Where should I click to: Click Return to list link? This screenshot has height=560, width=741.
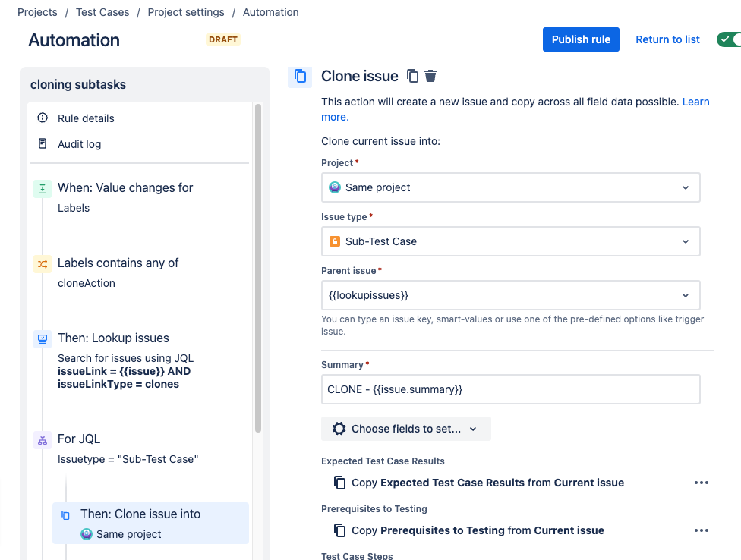click(667, 39)
